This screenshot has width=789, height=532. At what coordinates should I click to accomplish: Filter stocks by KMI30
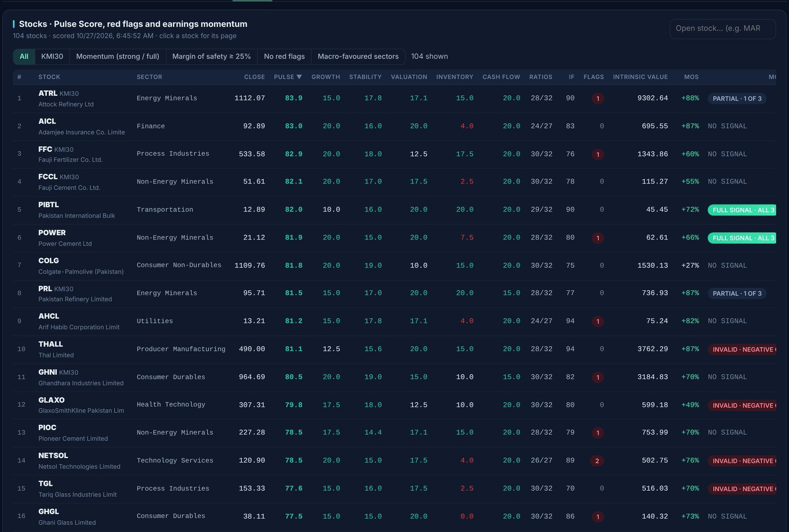point(52,57)
